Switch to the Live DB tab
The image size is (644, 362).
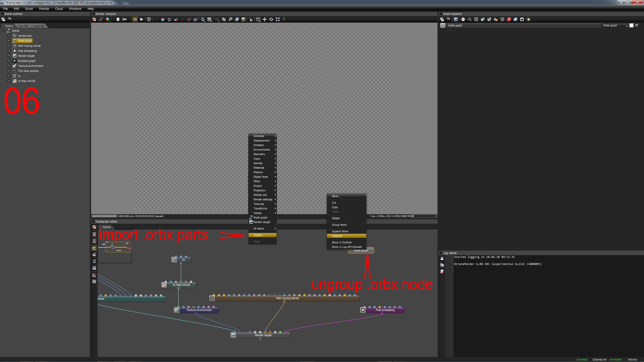[23, 26]
